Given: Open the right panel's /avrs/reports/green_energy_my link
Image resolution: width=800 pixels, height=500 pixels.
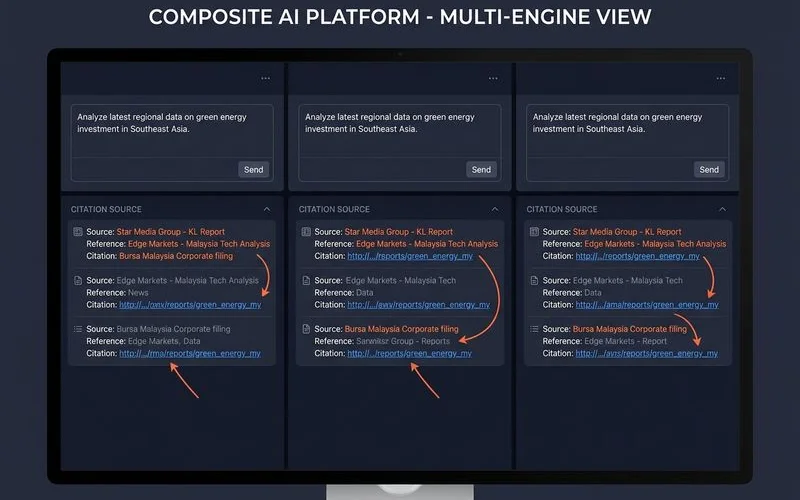Looking at the screenshot, I should pyautogui.click(x=646, y=353).
